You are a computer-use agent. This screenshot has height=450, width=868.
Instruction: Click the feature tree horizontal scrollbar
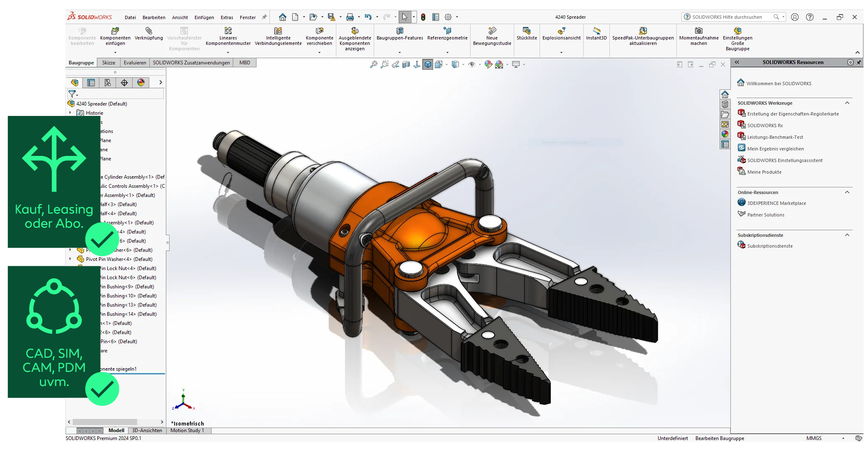click(105, 422)
